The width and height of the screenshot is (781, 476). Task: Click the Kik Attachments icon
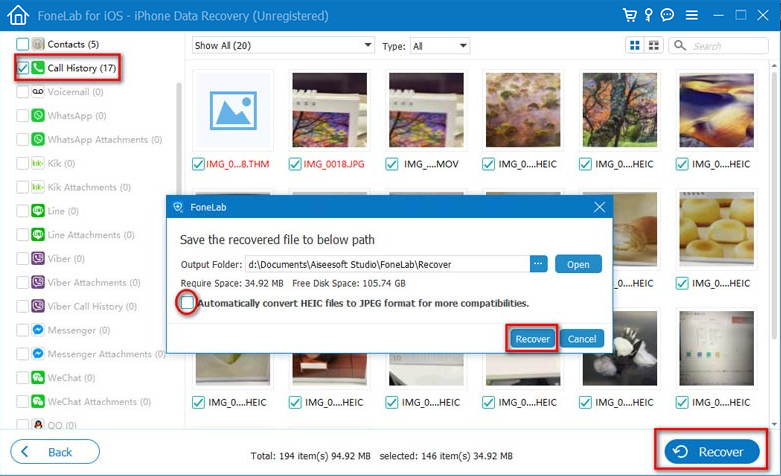[x=38, y=187]
